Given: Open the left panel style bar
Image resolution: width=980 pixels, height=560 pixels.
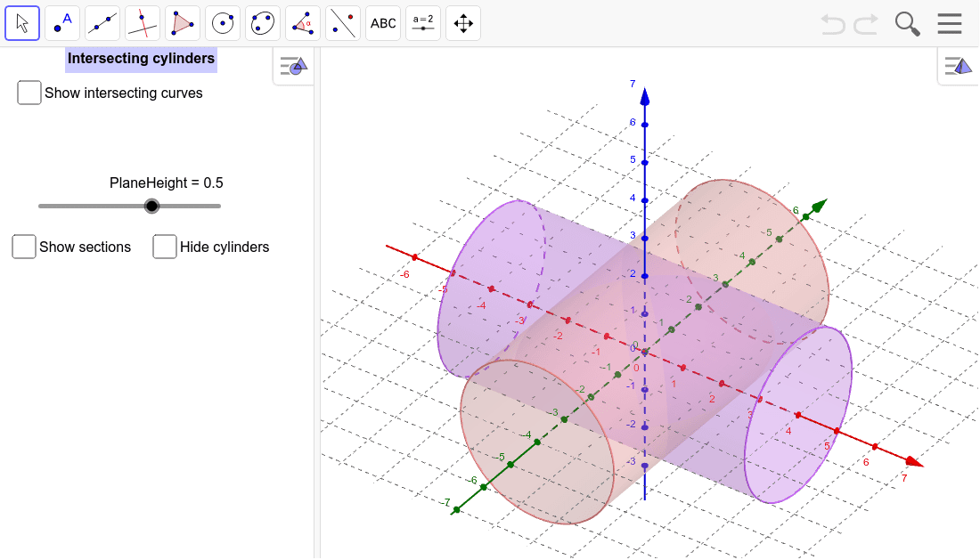Looking at the screenshot, I should [x=293, y=66].
